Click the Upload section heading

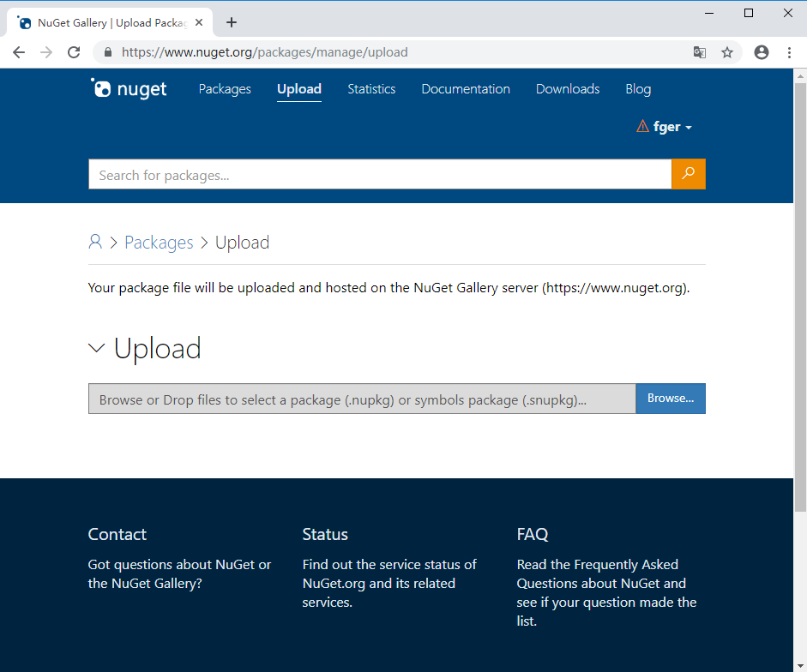tap(158, 348)
